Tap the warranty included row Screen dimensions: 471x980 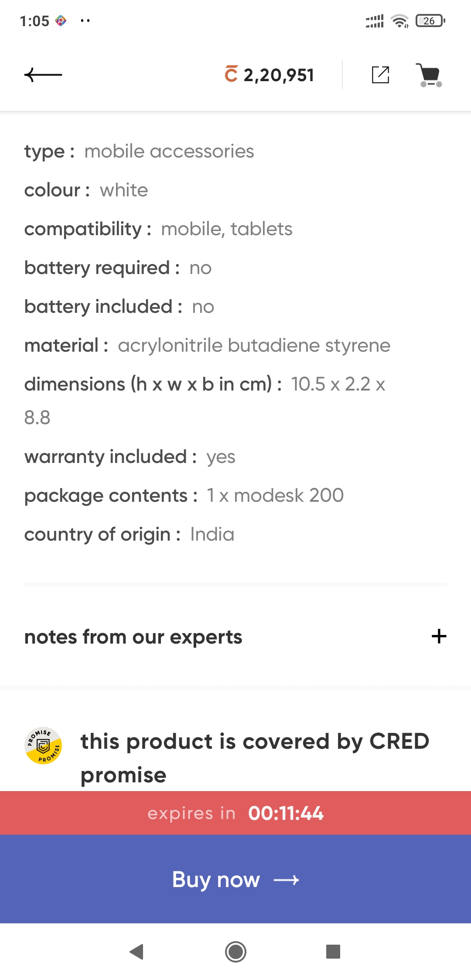click(x=130, y=457)
